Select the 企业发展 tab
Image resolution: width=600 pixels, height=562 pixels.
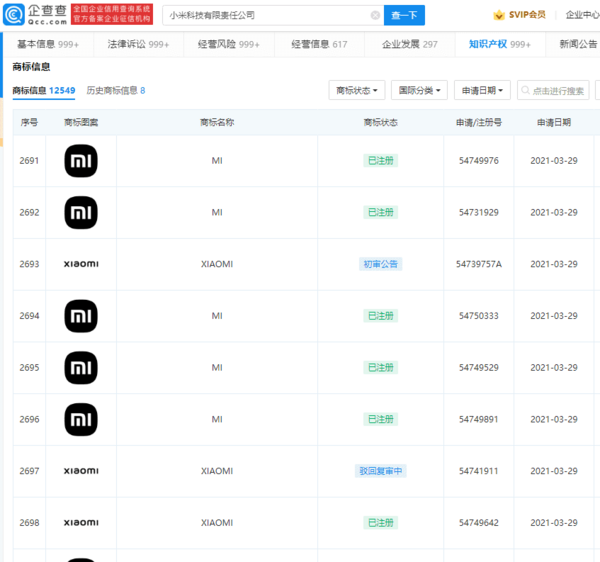coord(409,44)
